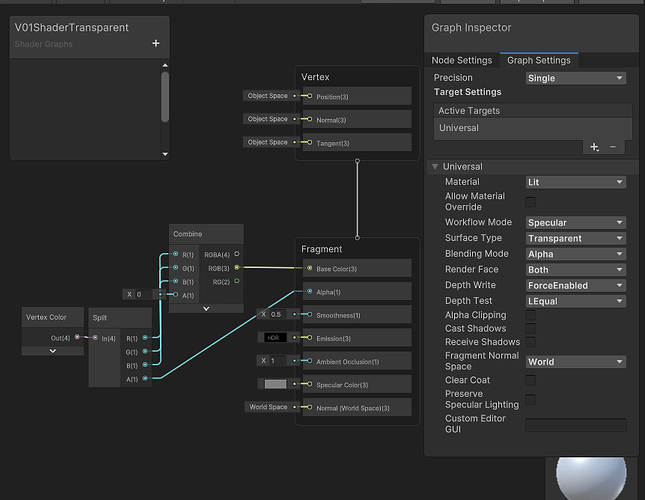Viewport: 645px width, 500px height.
Task: Click the Emission(3) input port
Action: click(309, 338)
